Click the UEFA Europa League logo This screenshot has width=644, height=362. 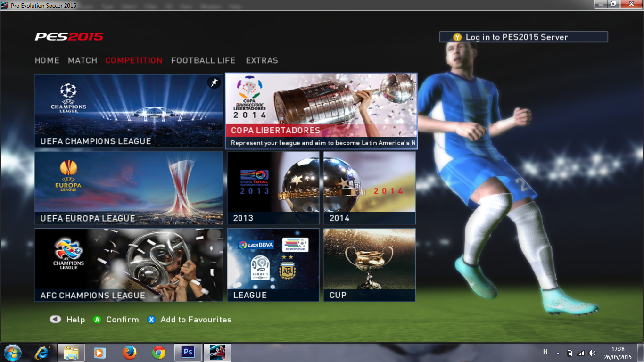tap(68, 176)
